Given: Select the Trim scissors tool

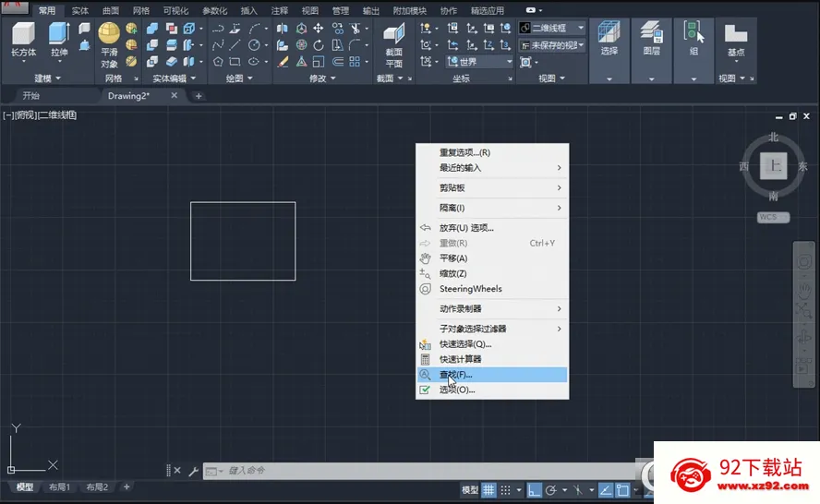Looking at the screenshot, I should (x=356, y=29).
